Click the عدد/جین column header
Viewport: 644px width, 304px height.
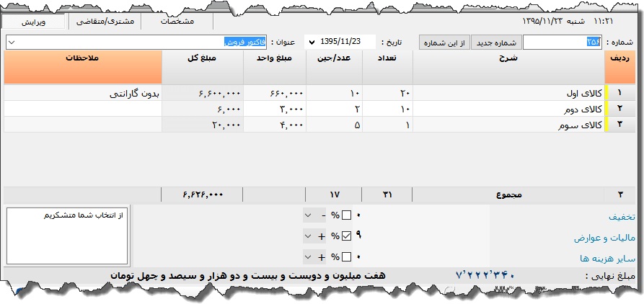tap(335, 67)
